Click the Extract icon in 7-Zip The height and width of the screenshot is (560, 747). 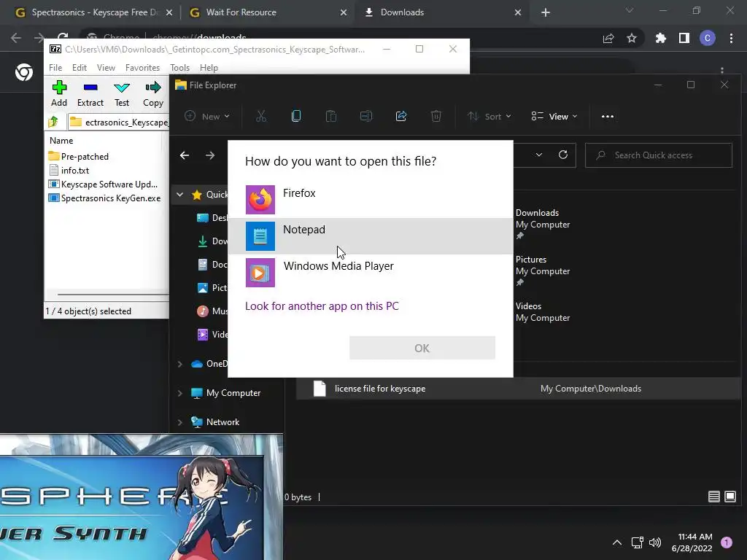90,87
